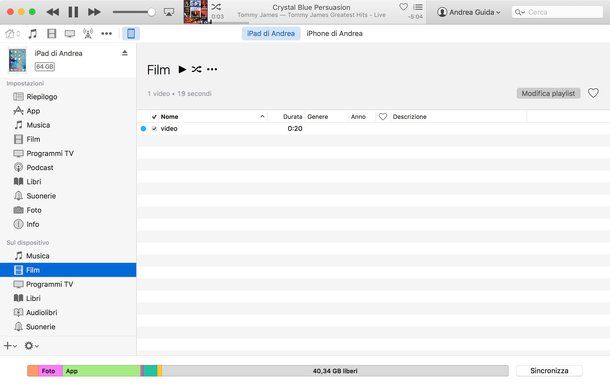Open the add (+) menu
Viewport: 610px width, 386px height.
pos(10,346)
